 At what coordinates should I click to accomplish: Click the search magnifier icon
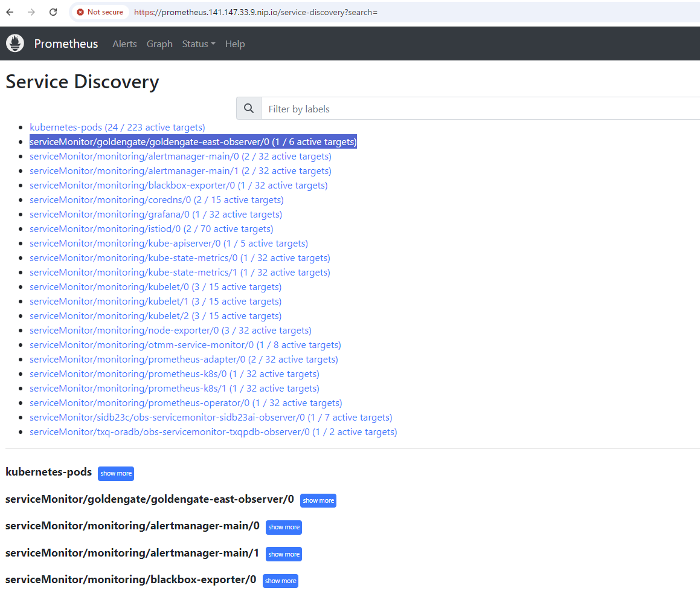(248, 108)
